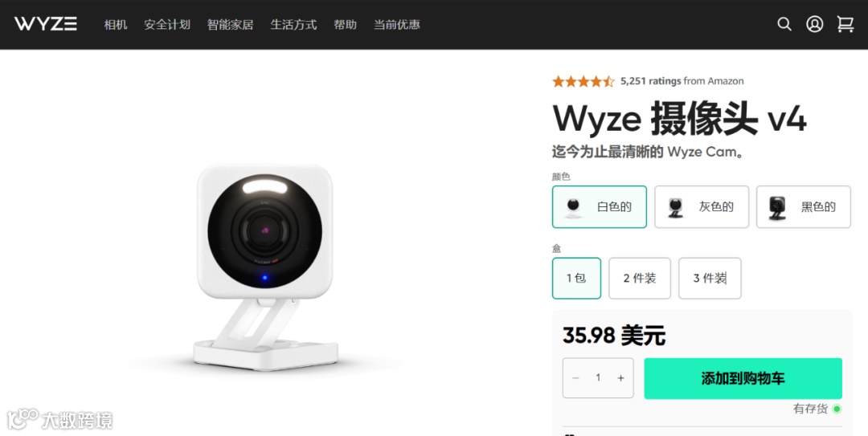This screenshot has height=436, width=868.
Task: Open the 相机 menu
Action: click(x=116, y=25)
